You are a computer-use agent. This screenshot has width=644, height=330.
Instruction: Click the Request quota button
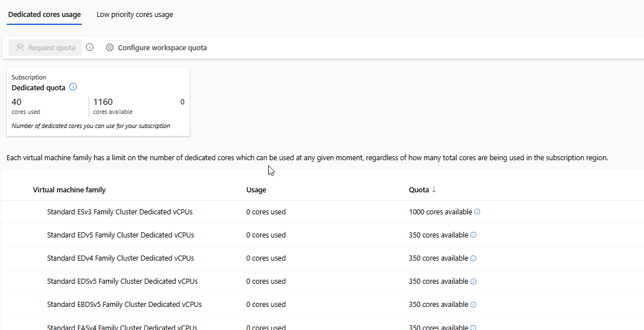click(x=45, y=47)
